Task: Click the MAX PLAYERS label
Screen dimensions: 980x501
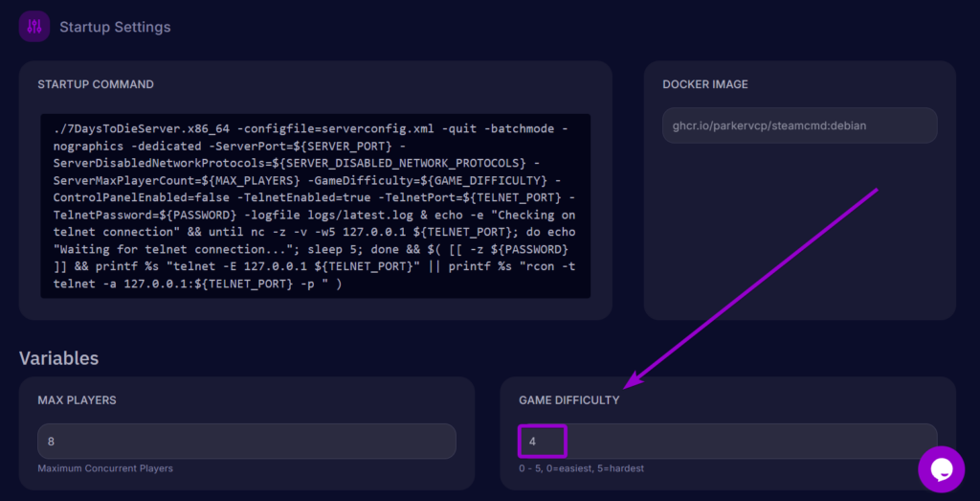Action: pyautogui.click(x=77, y=399)
